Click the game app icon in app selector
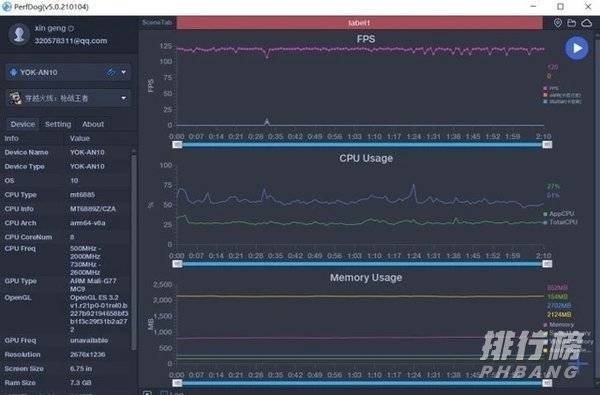This screenshot has height=395, width=600. click(x=15, y=98)
